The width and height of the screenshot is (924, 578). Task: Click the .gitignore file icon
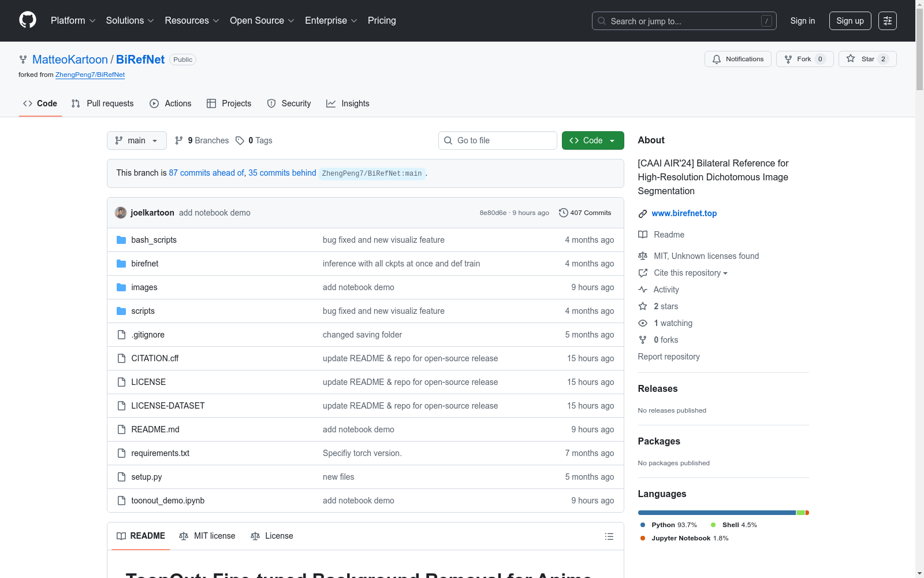(x=121, y=335)
